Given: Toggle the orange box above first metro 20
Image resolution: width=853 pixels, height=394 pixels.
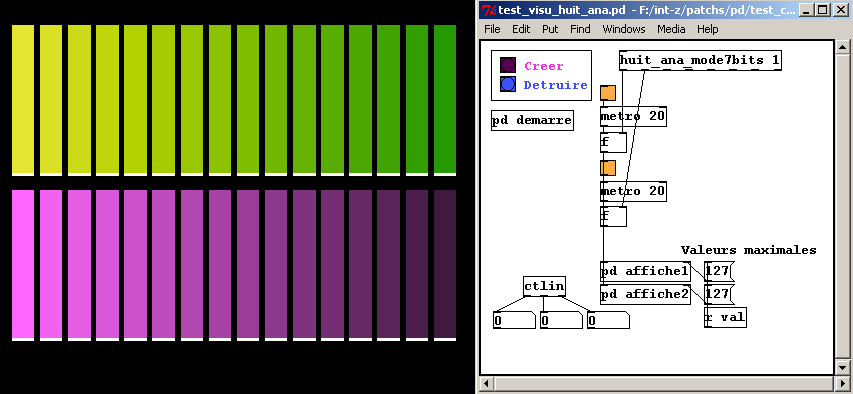Looking at the screenshot, I should tap(608, 93).
